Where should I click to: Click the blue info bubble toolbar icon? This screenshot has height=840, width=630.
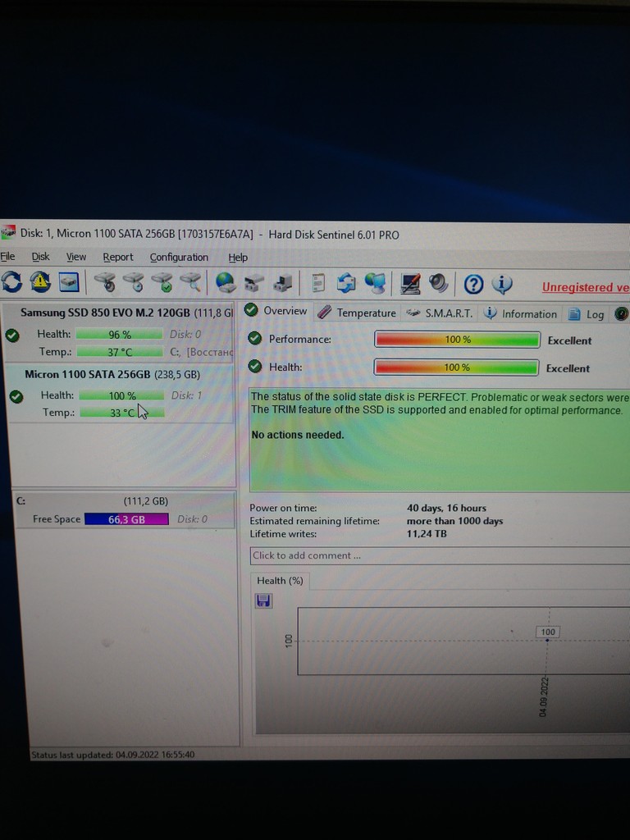point(502,284)
